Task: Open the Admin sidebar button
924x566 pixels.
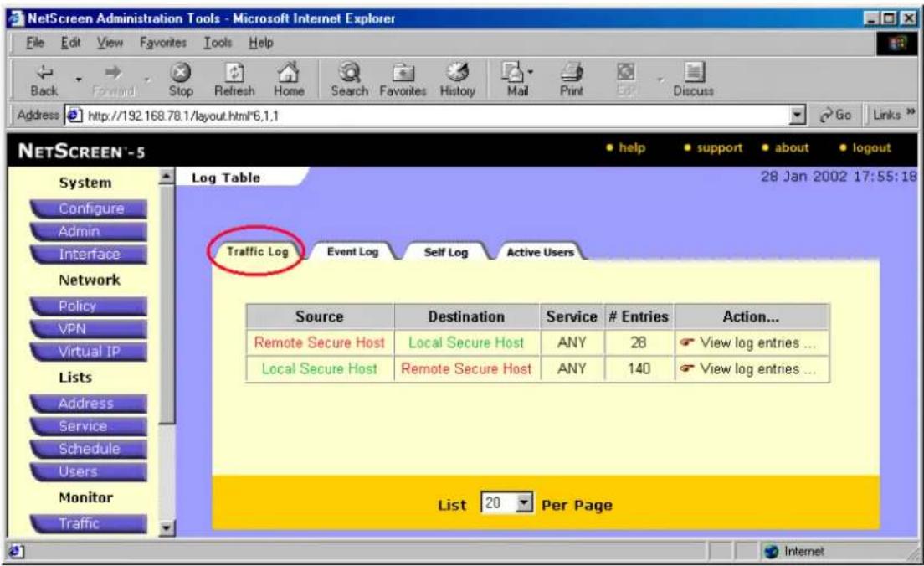Action: pos(90,231)
